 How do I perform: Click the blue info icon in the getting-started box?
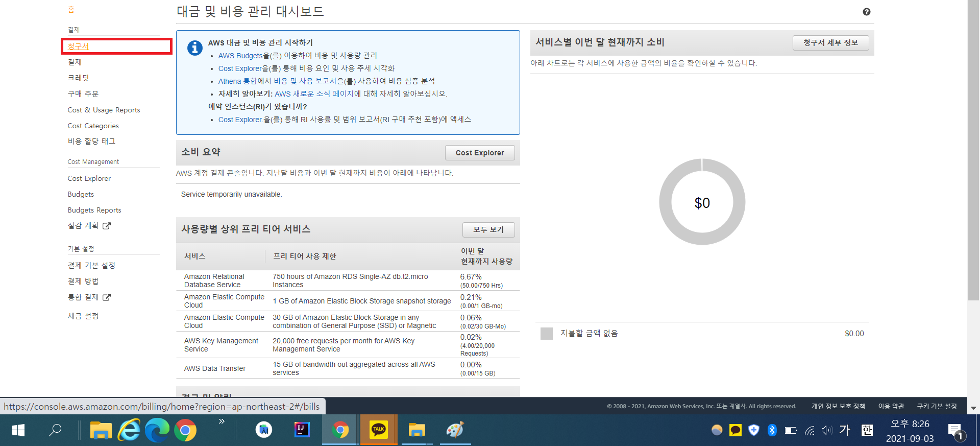(x=194, y=48)
